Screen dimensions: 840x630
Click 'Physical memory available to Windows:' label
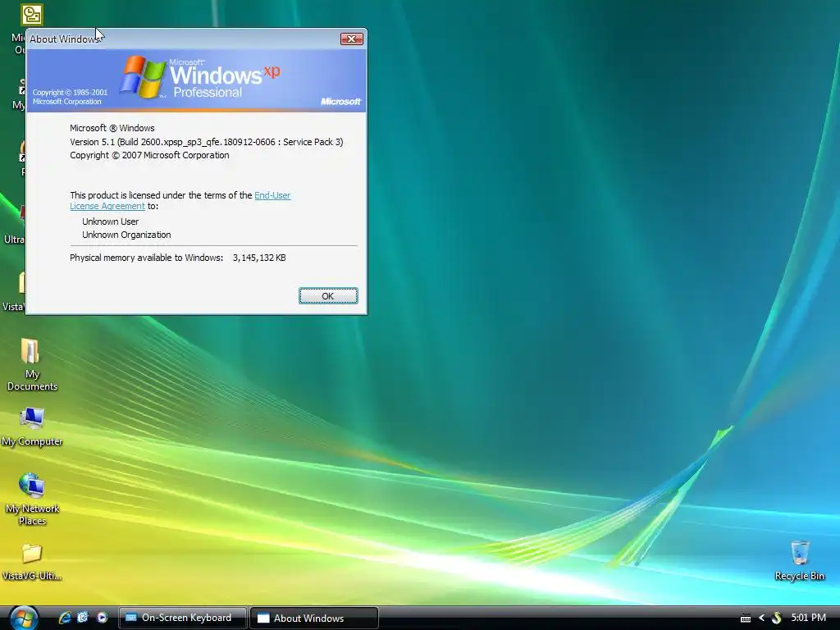pos(146,258)
